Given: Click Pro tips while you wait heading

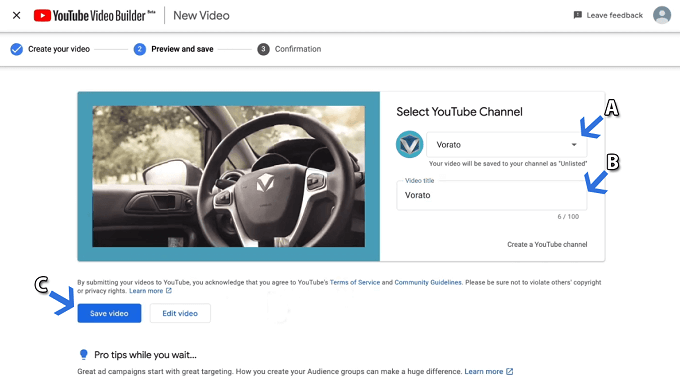Looking at the screenshot, I should click(145, 355).
